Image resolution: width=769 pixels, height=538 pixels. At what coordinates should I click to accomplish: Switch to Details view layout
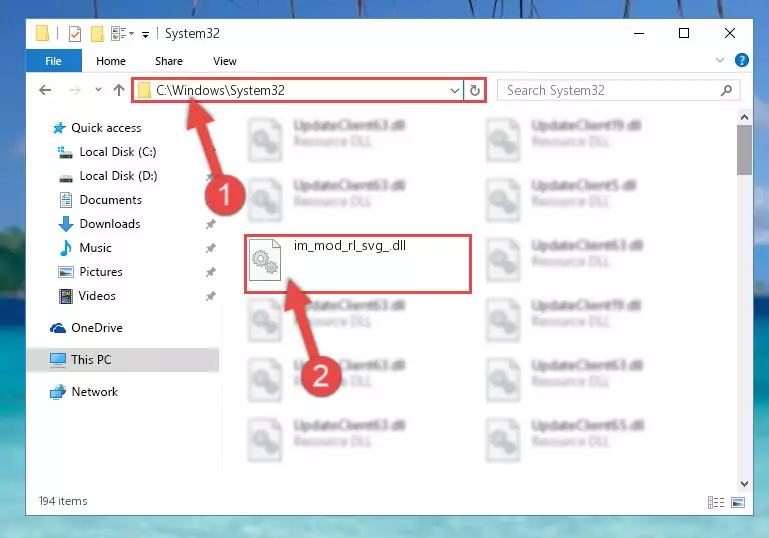[716, 502]
